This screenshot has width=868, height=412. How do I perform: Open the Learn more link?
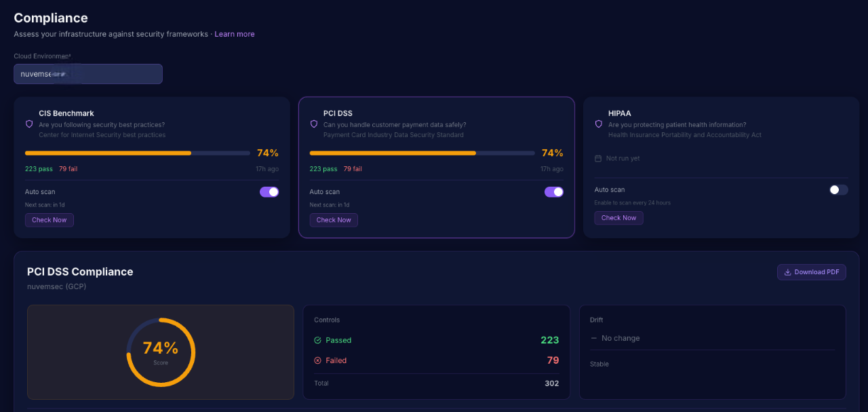[x=235, y=33]
